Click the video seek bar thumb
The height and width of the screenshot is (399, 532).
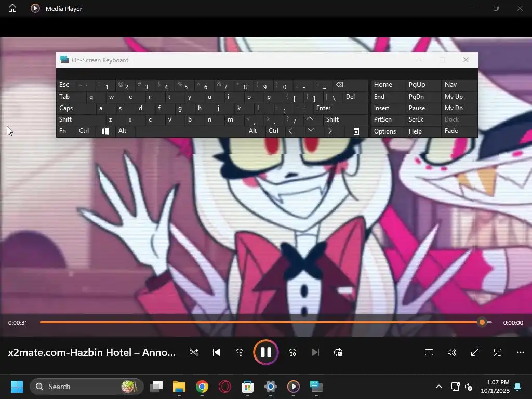pos(482,322)
